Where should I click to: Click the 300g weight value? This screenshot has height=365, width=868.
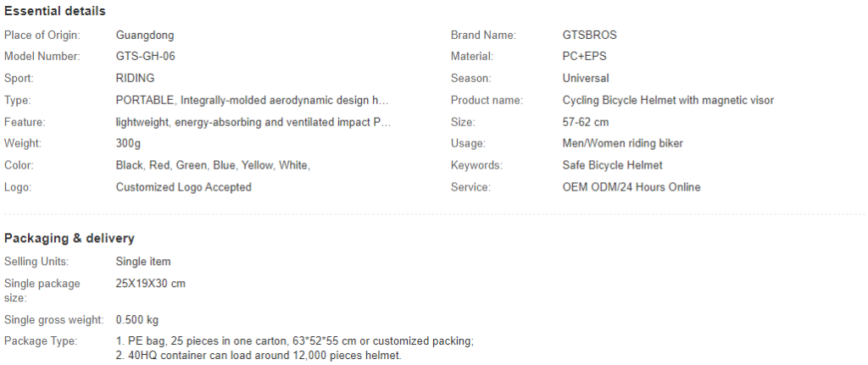(x=128, y=144)
